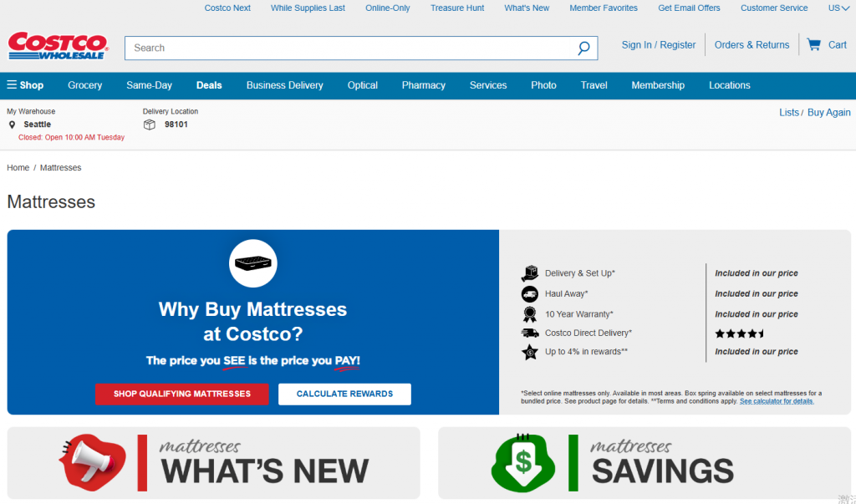
Task: Click the search magnifying glass icon
Action: pos(583,48)
